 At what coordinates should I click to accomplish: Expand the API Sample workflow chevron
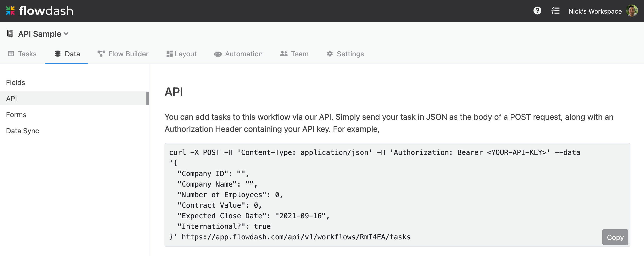pyautogui.click(x=66, y=34)
